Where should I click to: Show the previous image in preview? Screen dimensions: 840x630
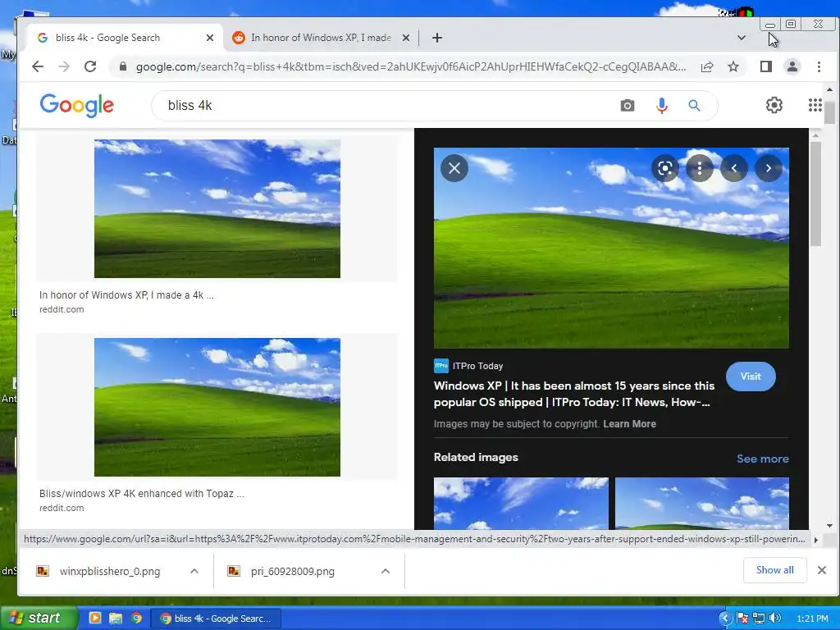coord(734,168)
